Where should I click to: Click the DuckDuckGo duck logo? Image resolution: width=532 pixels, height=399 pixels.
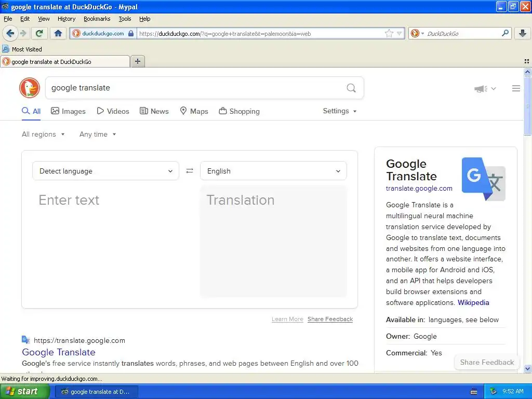tap(30, 87)
